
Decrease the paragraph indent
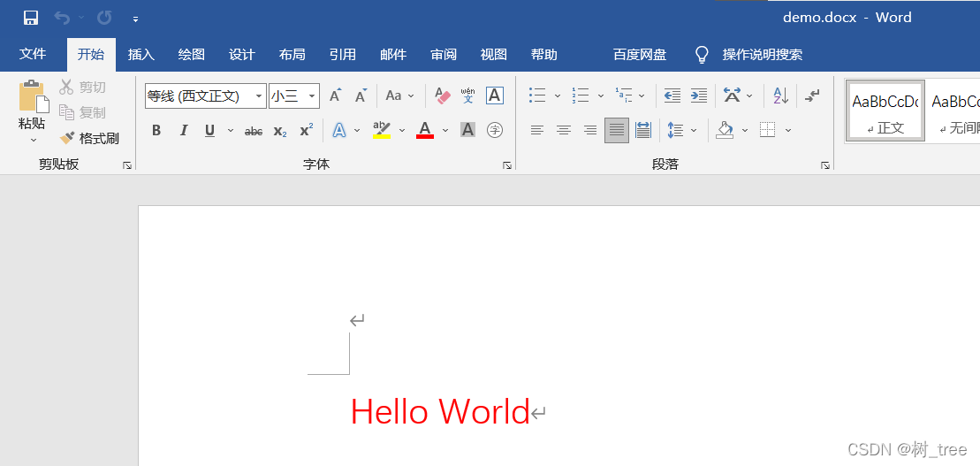tap(672, 95)
